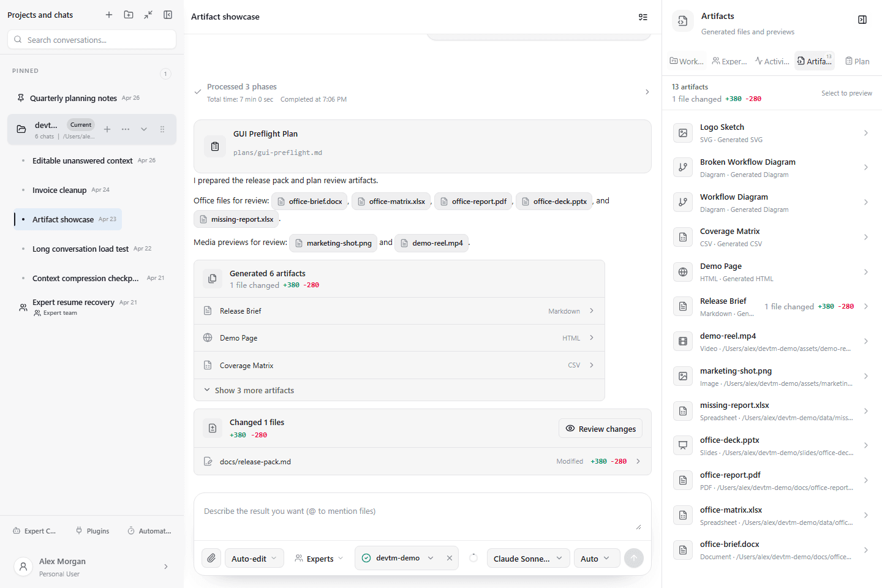Open Release Brief Markdown artifact row
The image size is (882, 588).
(x=399, y=311)
